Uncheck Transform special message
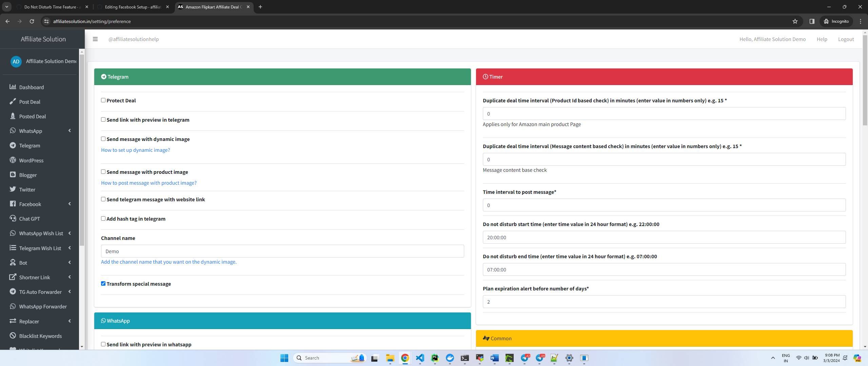 [x=103, y=284]
